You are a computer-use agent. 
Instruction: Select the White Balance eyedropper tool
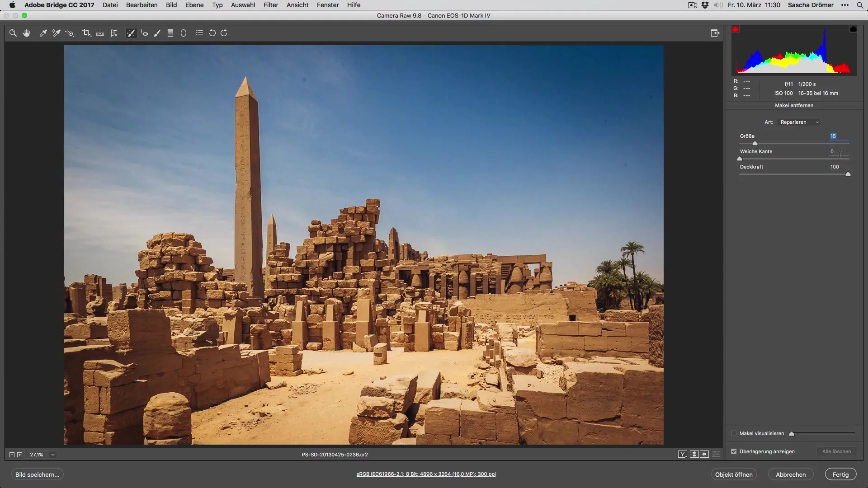[43, 33]
